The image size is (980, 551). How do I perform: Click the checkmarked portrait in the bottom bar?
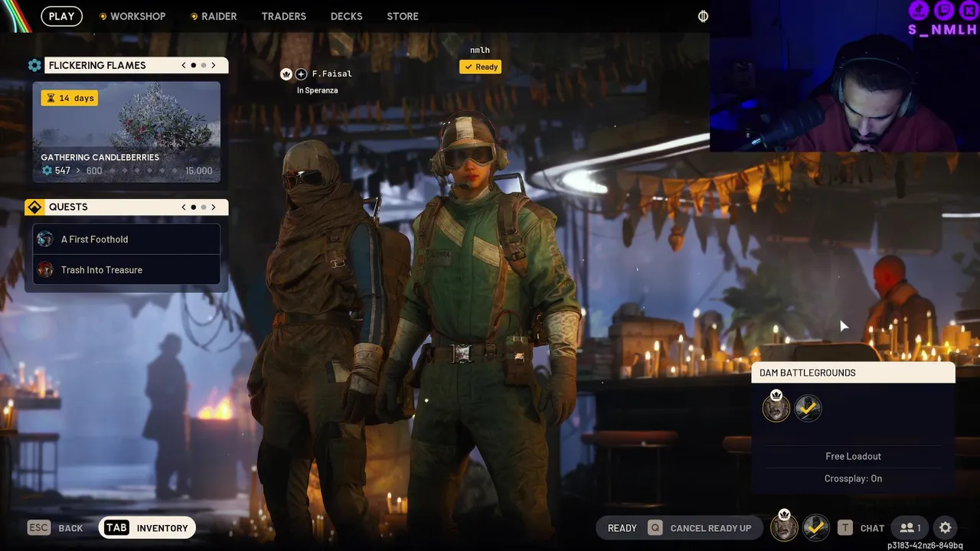(x=816, y=527)
